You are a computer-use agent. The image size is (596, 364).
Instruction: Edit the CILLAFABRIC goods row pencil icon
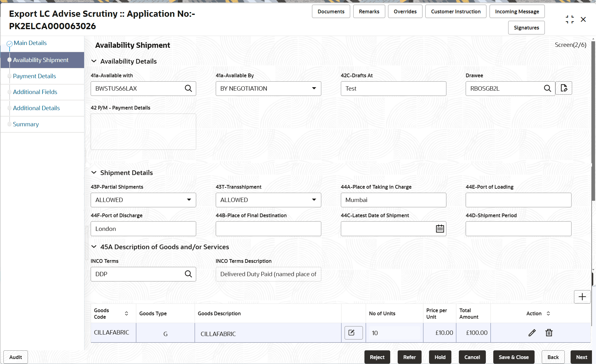point(532,332)
